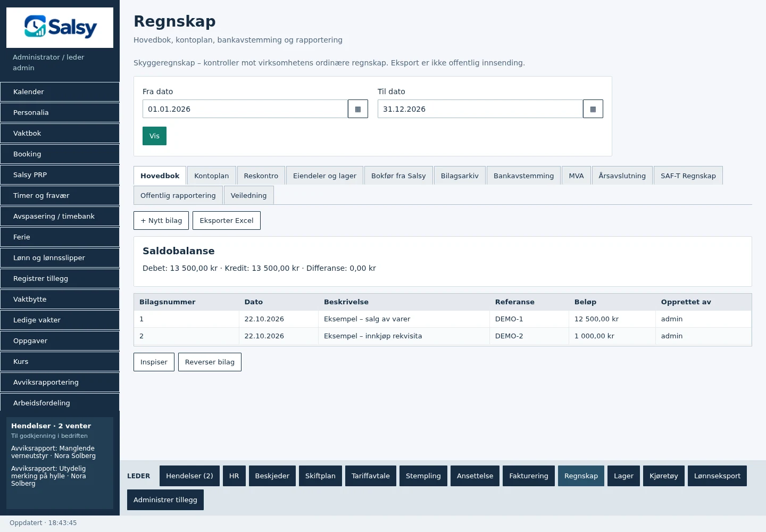Click the Inspiser button
The height and width of the screenshot is (532, 766).
point(154,362)
